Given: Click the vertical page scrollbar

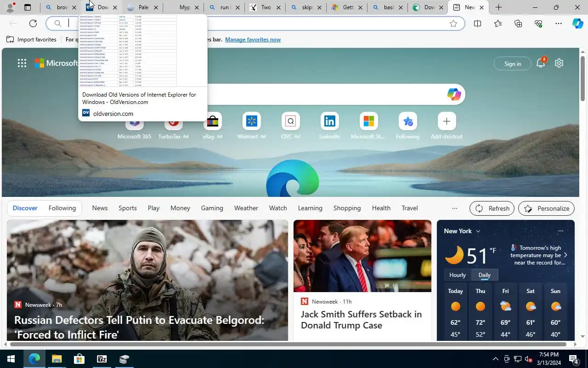Looking at the screenshot, I should [582, 78].
